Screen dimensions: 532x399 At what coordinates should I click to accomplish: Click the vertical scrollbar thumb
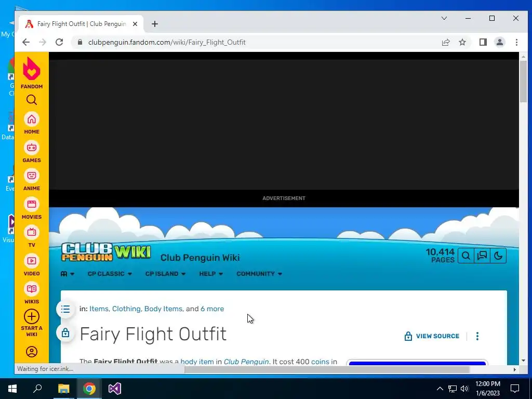click(x=524, y=81)
